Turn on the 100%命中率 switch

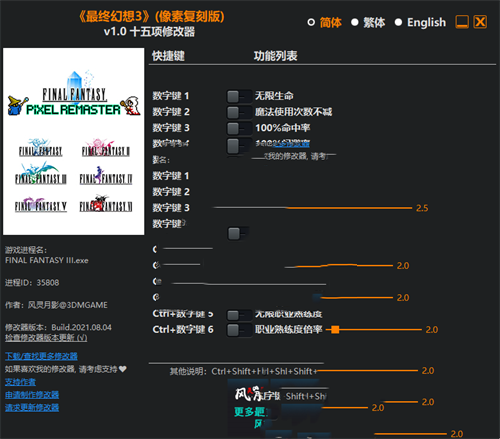239,128
